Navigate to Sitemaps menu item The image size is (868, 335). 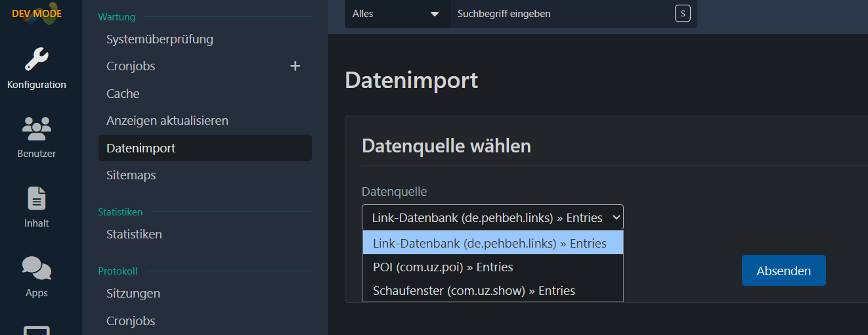tap(131, 175)
